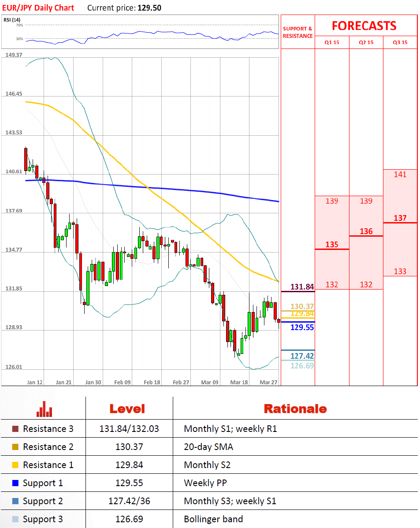Image resolution: width=420 pixels, height=528 pixels.
Task: Click the 131.84 resistance level marker
Action: (302, 287)
